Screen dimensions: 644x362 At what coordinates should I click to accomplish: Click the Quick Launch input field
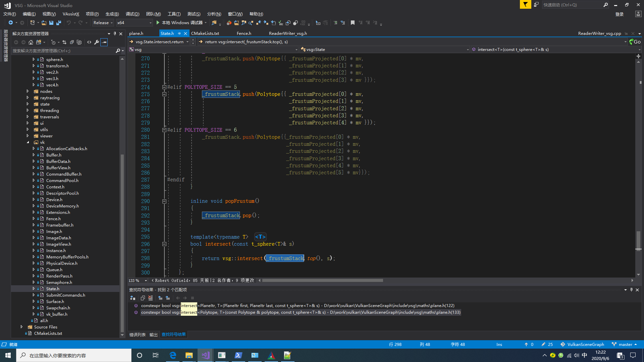[x=572, y=5]
